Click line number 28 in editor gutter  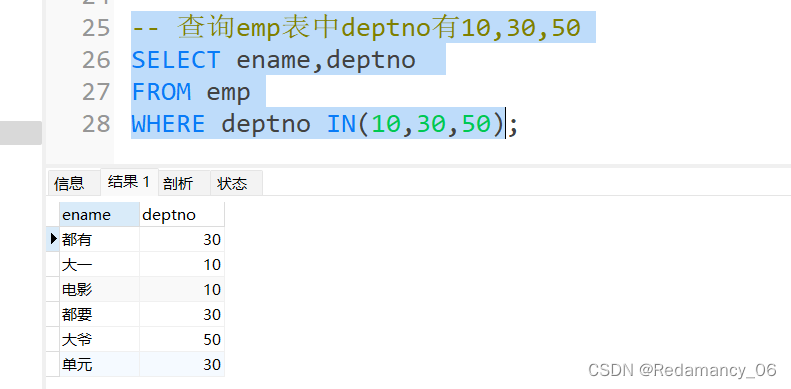point(96,124)
